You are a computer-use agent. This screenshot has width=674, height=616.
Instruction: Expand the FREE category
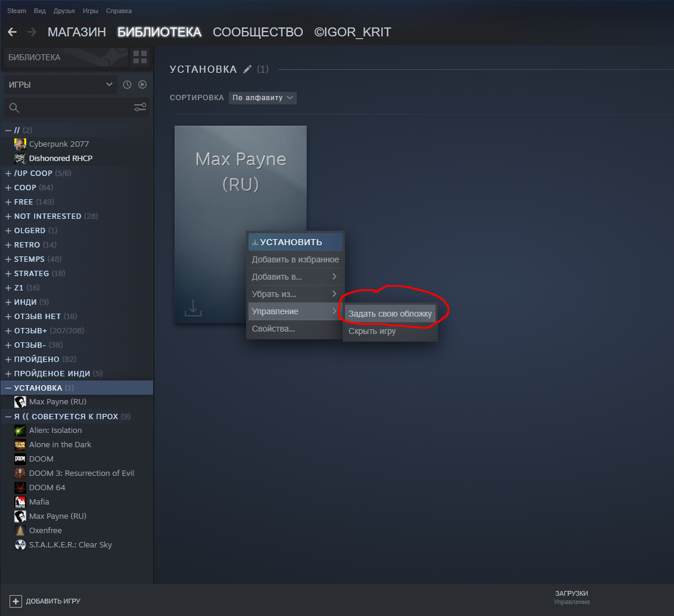tap(8, 202)
